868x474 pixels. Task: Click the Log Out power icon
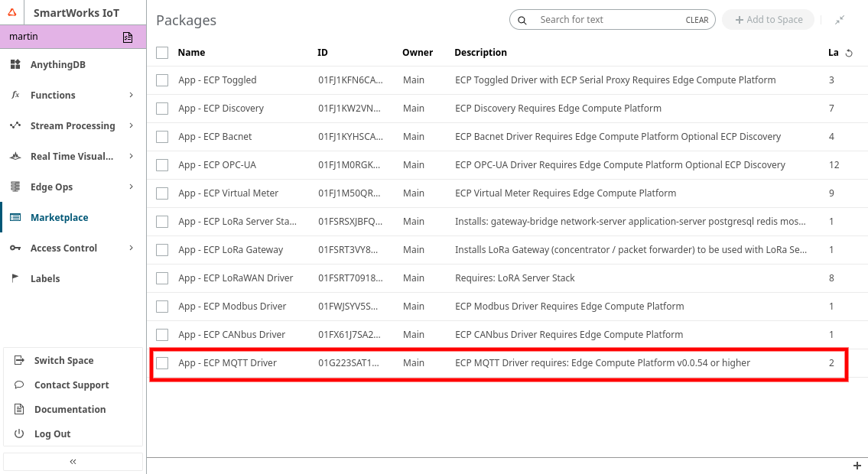click(x=19, y=433)
